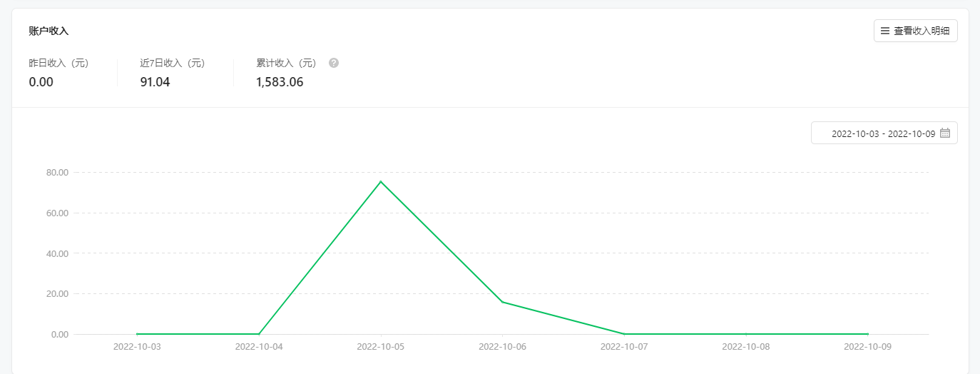The width and height of the screenshot is (980, 374).
Task: Click the help question mark next to 累计收入
Action: pyautogui.click(x=334, y=63)
